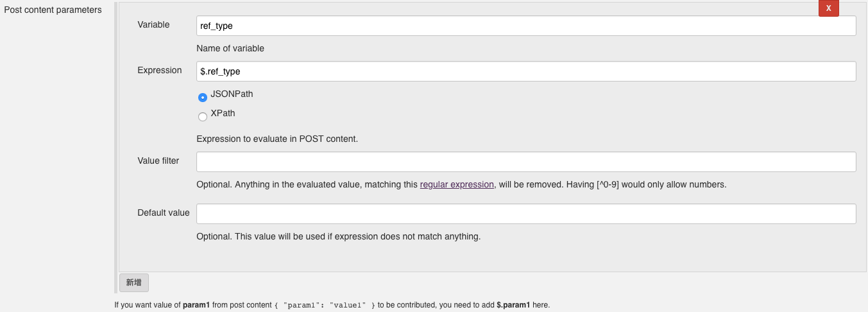Screen dimensions: 868x312
Task: Click the Expression field label
Action: (160, 70)
